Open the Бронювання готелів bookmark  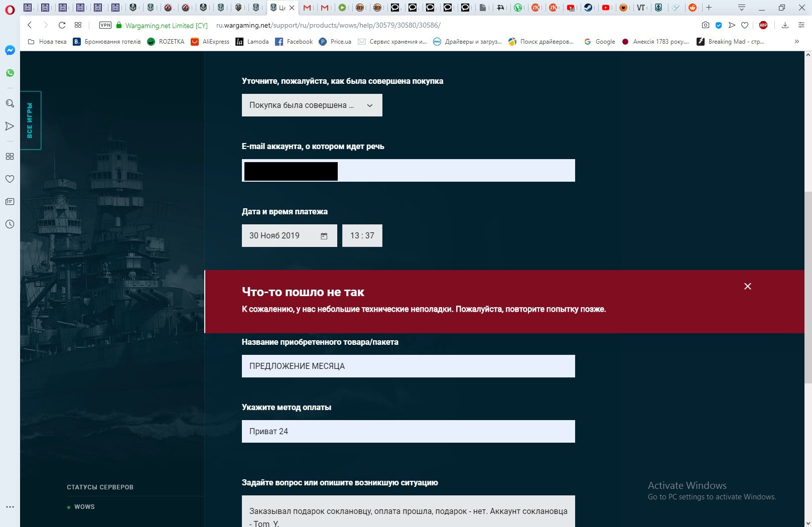pos(107,42)
